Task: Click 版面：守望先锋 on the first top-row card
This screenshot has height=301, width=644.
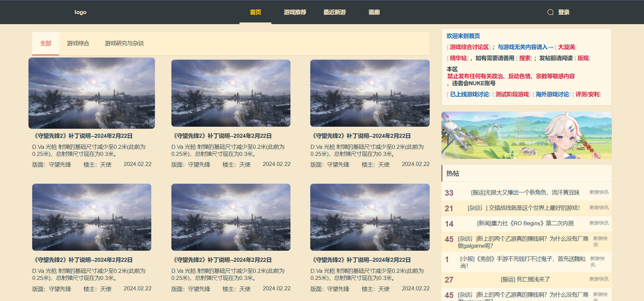Action: click(x=52, y=165)
